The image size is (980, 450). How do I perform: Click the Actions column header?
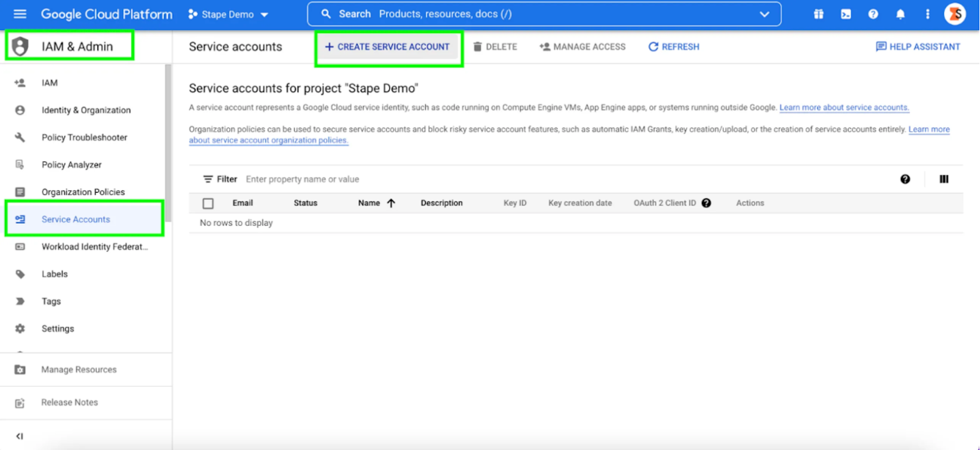point(750,203)
